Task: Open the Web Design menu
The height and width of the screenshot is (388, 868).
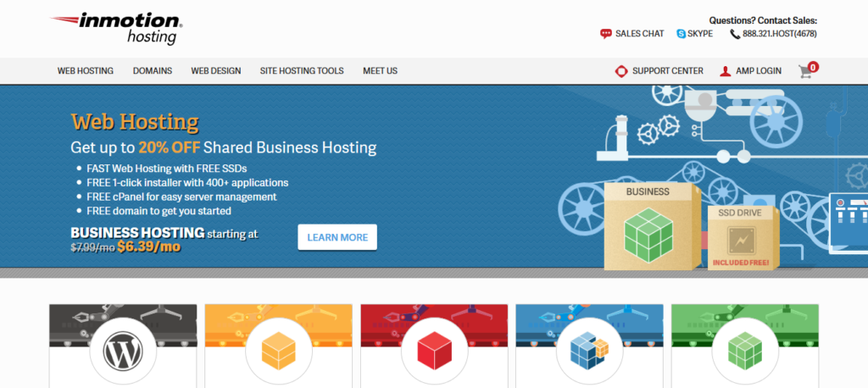Action: click(216, 71)
